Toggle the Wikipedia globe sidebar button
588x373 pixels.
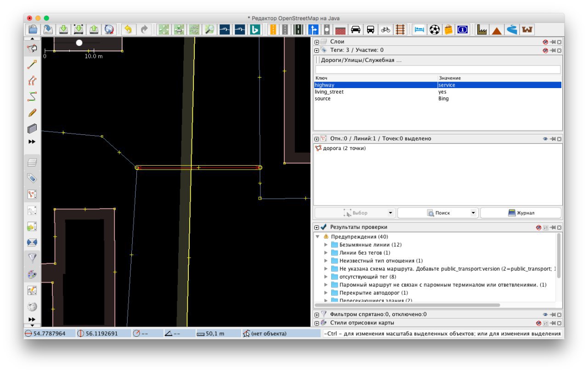[32, 306]
